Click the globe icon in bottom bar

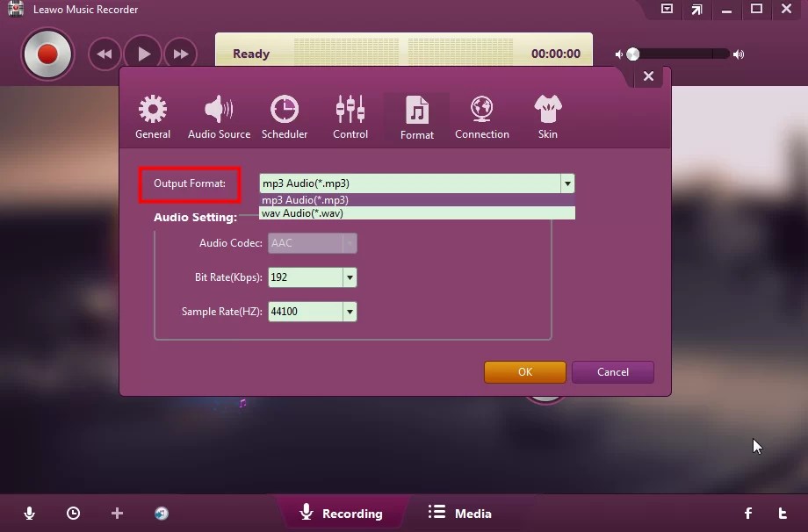(x=162, y=513)
